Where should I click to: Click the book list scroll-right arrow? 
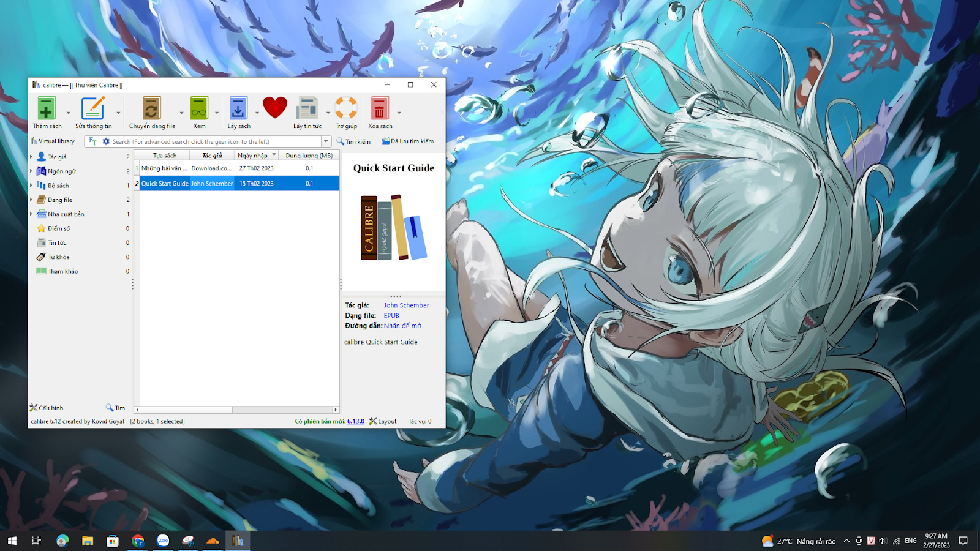coord(336,410)
